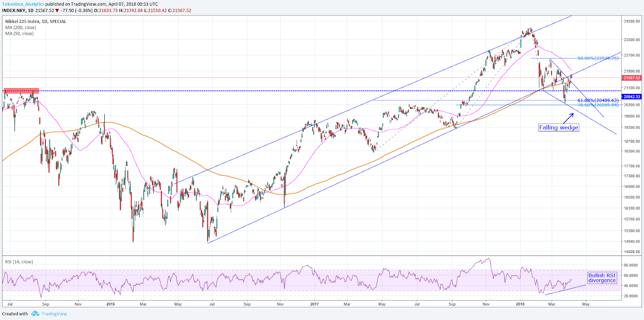Screen dimensions: 644x320
Task: Open the TradingView link at bottom left
Action: [54, 314]
